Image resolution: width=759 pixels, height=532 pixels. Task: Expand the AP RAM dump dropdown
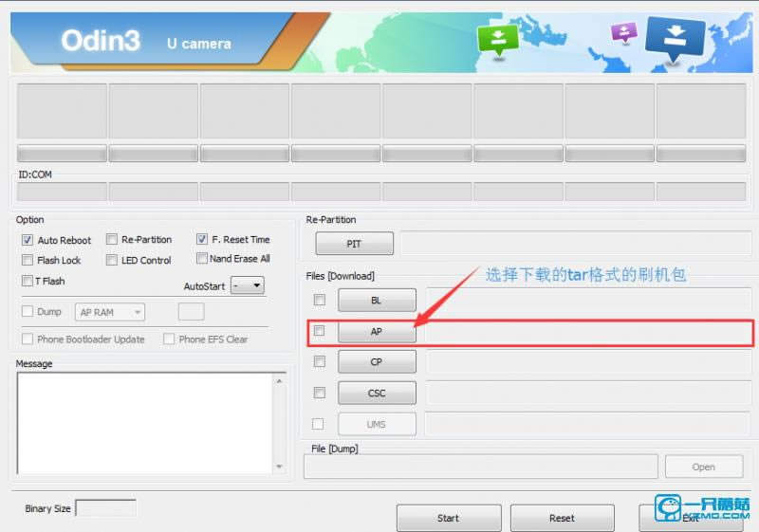point(111,312)
